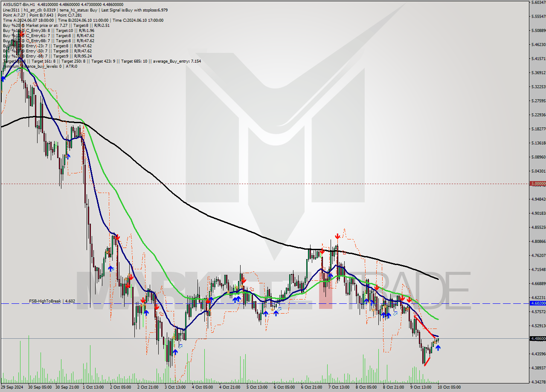The width and height of the screenshot is (546, 392).
Task: Click the 'Point A:7.27 | Point B:7.643' line
Action: pyautogui.click(x=42, y=15)
